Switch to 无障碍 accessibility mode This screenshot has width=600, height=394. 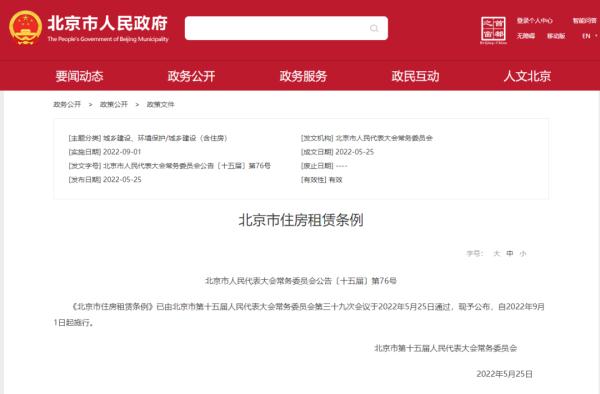[526, 36]
